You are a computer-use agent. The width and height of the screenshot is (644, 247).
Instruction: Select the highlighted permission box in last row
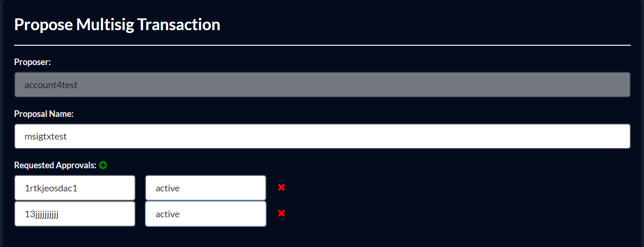tap(206, 214)
